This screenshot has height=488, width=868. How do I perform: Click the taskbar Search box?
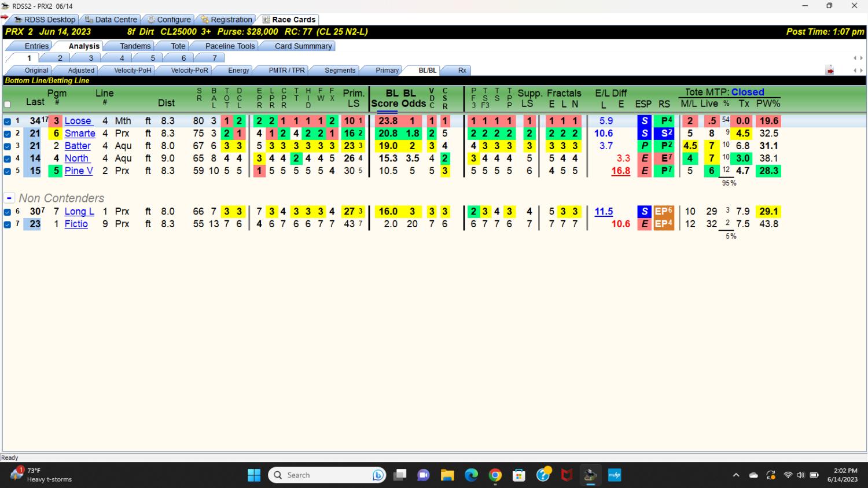[x=328, y=475]
